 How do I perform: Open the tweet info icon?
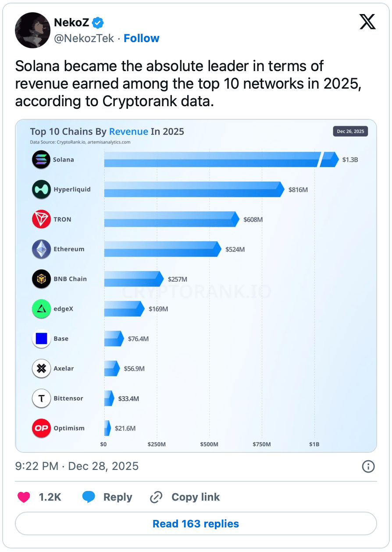(368, 466)
